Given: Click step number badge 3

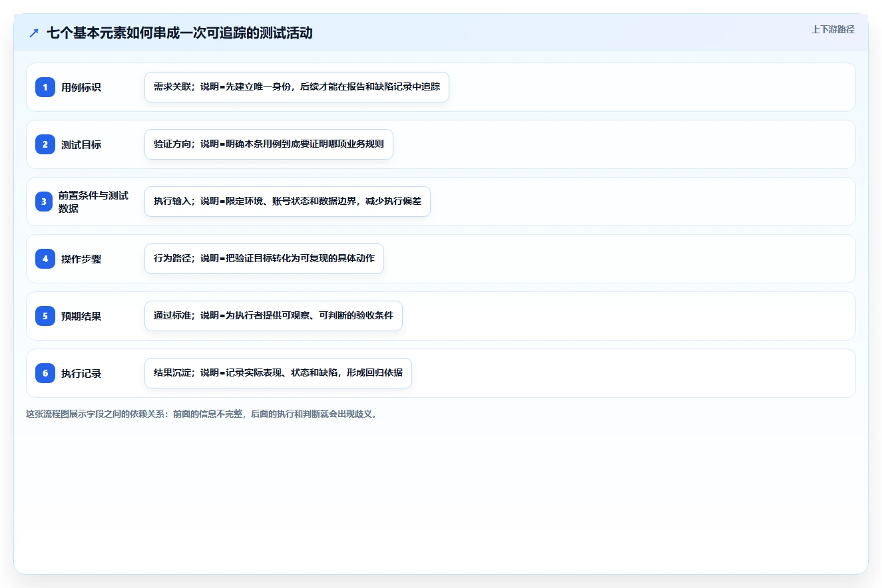Looking at the screenshot, I should pos(44,202).
